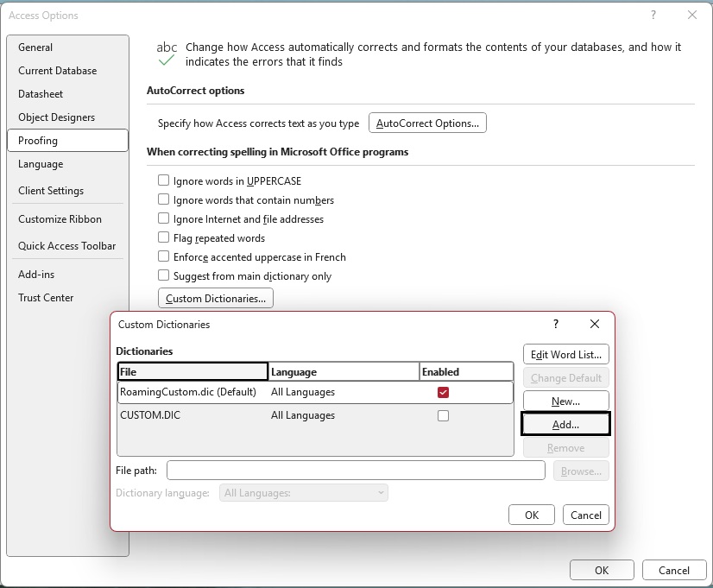The image size is (713, 588).
Task: Open the General options category
Action: pos(35,47)
